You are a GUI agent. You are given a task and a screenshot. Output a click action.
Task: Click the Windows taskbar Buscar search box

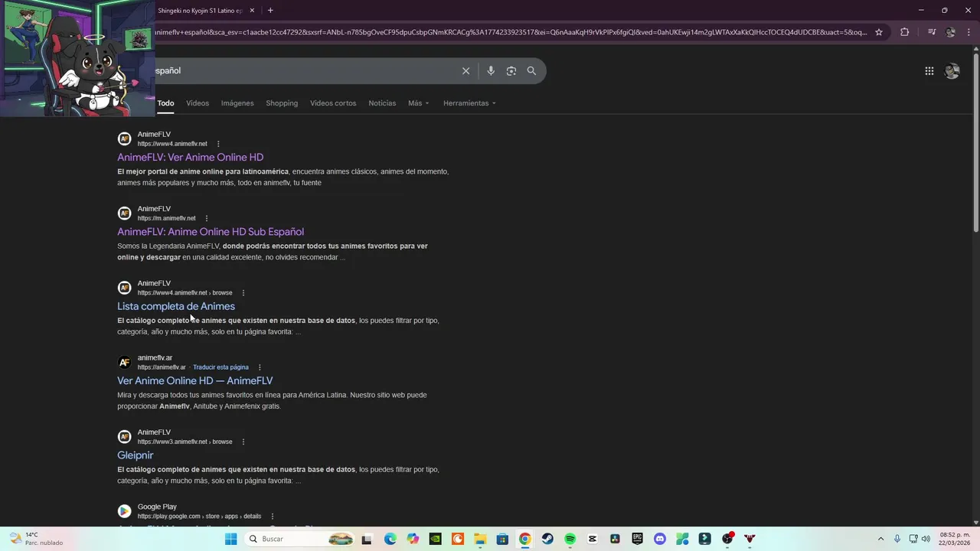300,539
